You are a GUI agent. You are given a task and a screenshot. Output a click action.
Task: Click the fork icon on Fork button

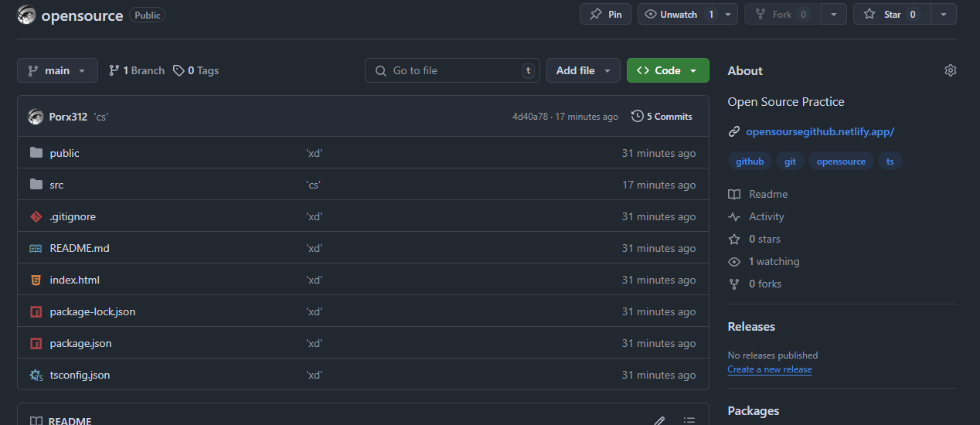click(761, 14)
